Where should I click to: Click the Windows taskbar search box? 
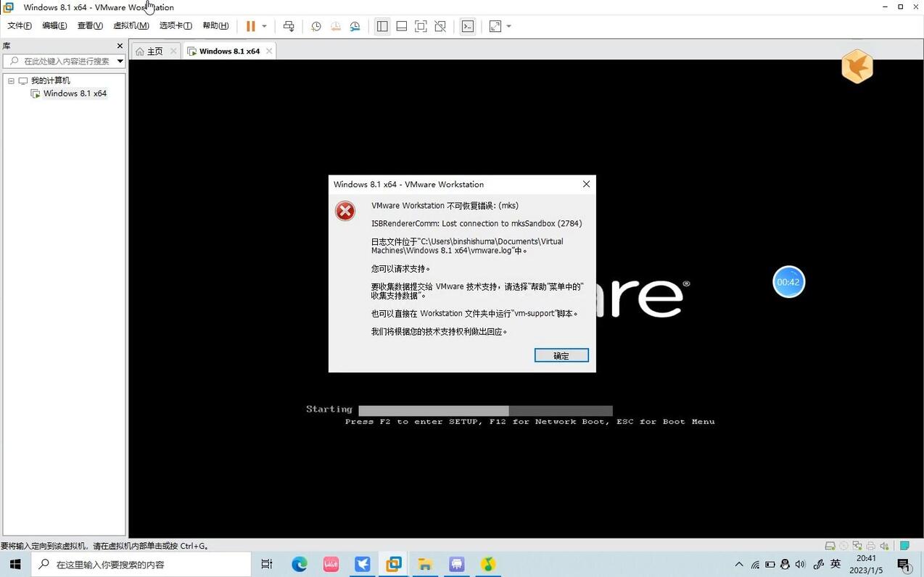coord(141,564)
